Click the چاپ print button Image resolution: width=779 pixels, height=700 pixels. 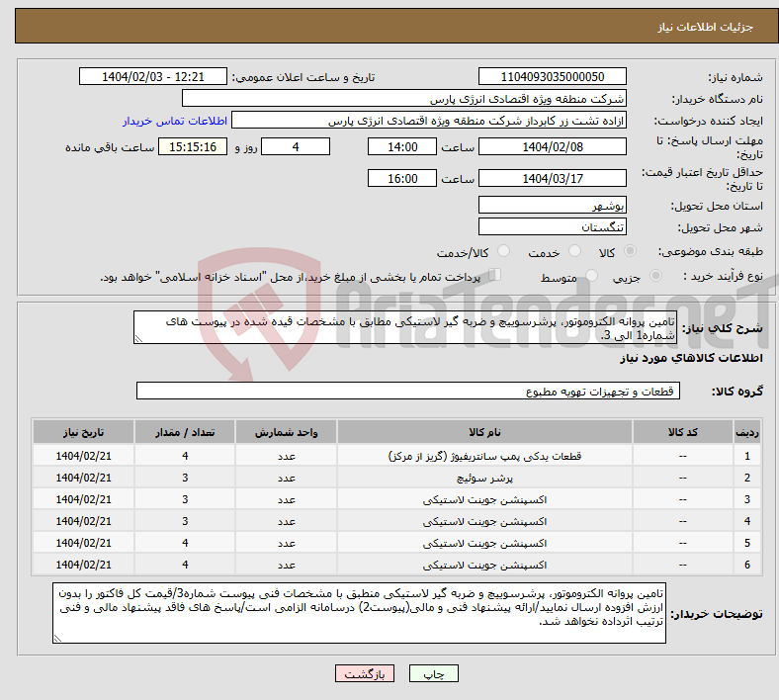[x=433, y=673]
